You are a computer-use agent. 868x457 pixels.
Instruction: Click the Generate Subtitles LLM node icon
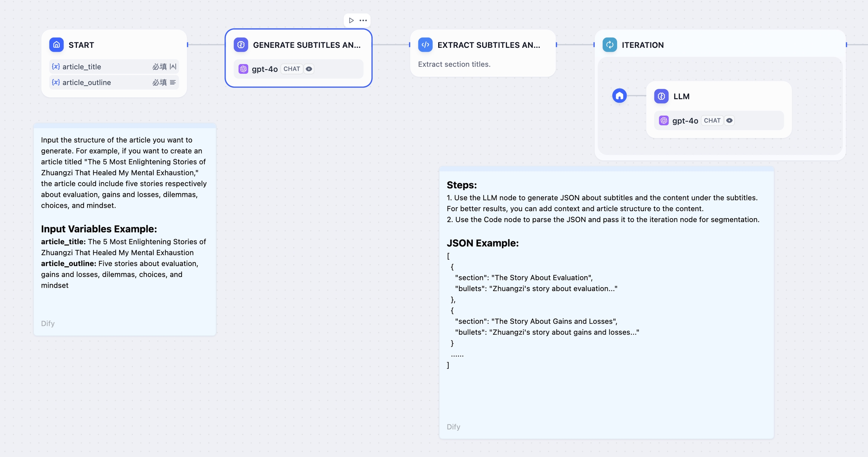tap(241, 45)
